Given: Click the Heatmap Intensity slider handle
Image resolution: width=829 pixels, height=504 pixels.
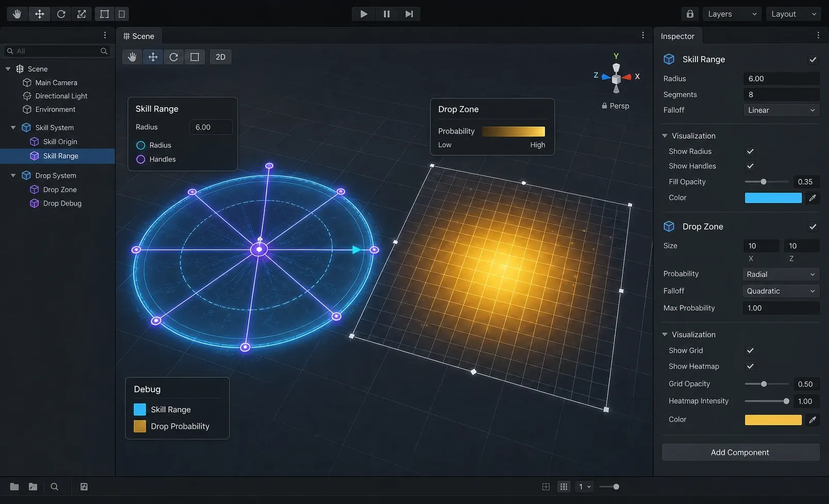Looking at the screenshot, I should [x=786, y=401].
